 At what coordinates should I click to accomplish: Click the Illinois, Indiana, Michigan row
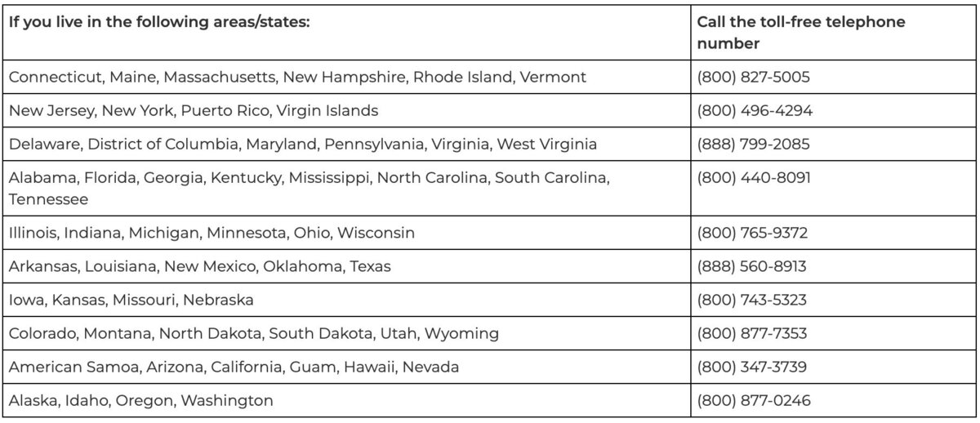tap(489, 233)
